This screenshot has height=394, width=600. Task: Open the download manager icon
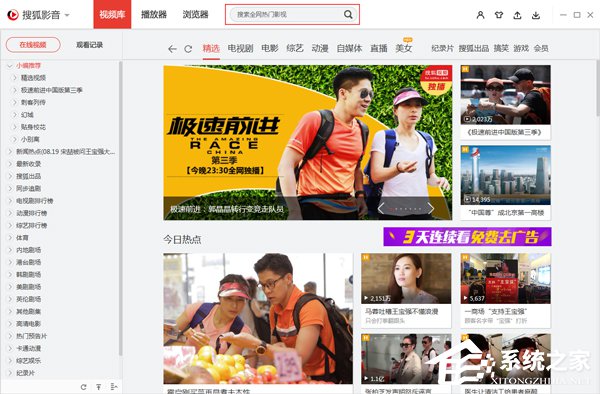(536, 15)
